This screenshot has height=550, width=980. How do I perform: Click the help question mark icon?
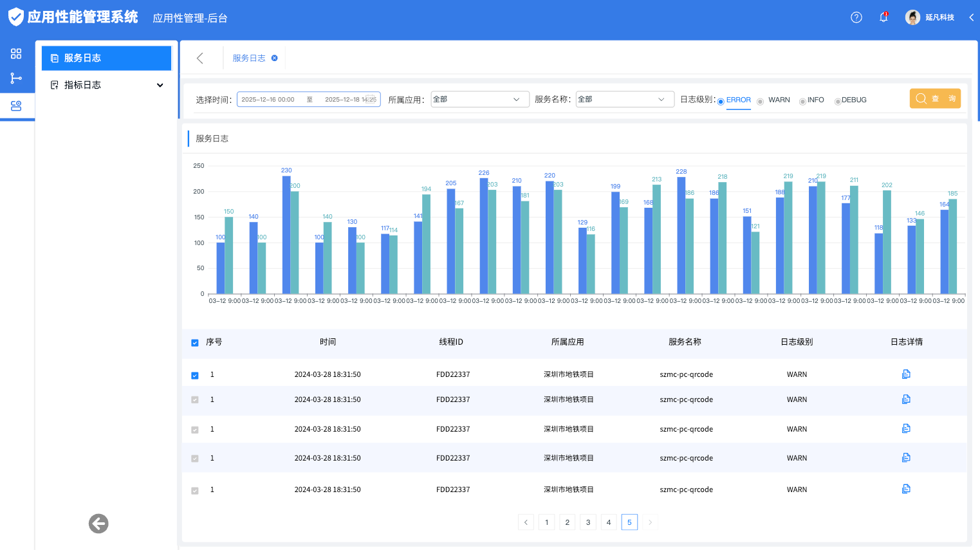(856, 17)
